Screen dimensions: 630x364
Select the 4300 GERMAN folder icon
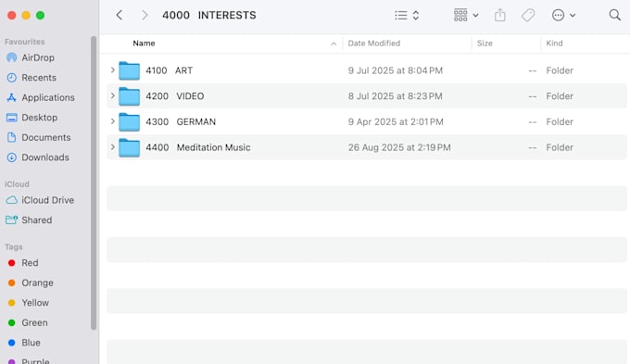(129, 122)
